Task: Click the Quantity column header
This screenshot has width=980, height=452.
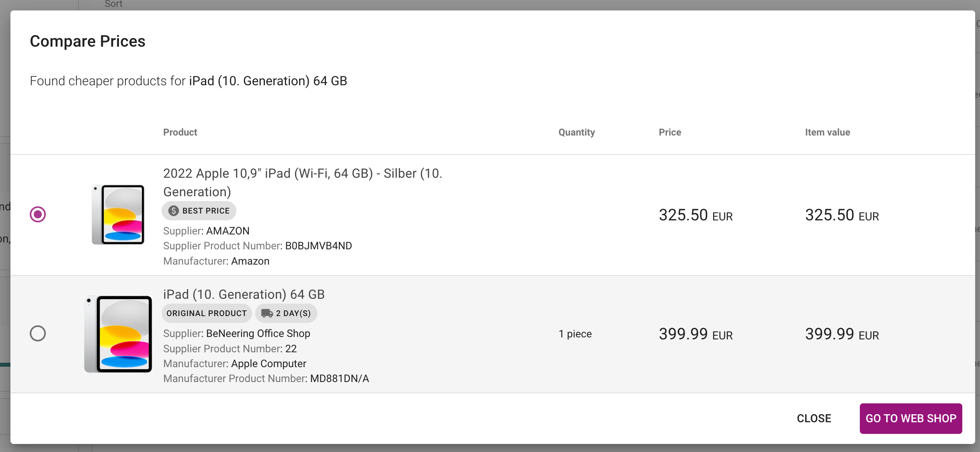Action: point(576,132)
